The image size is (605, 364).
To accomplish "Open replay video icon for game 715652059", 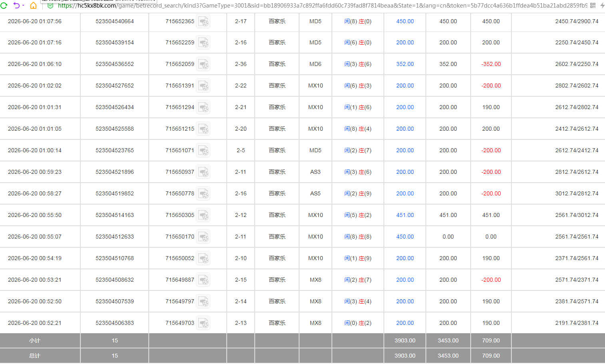I will [x=204, y=64].
